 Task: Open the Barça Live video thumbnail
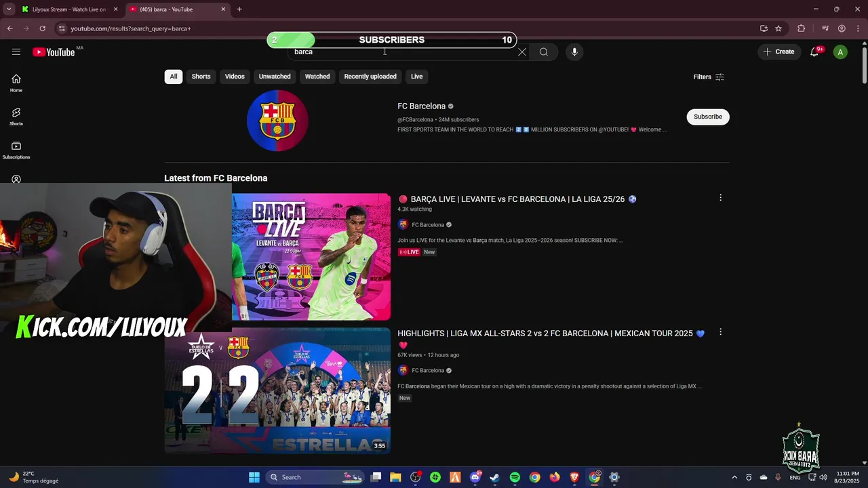click(311, 257)
